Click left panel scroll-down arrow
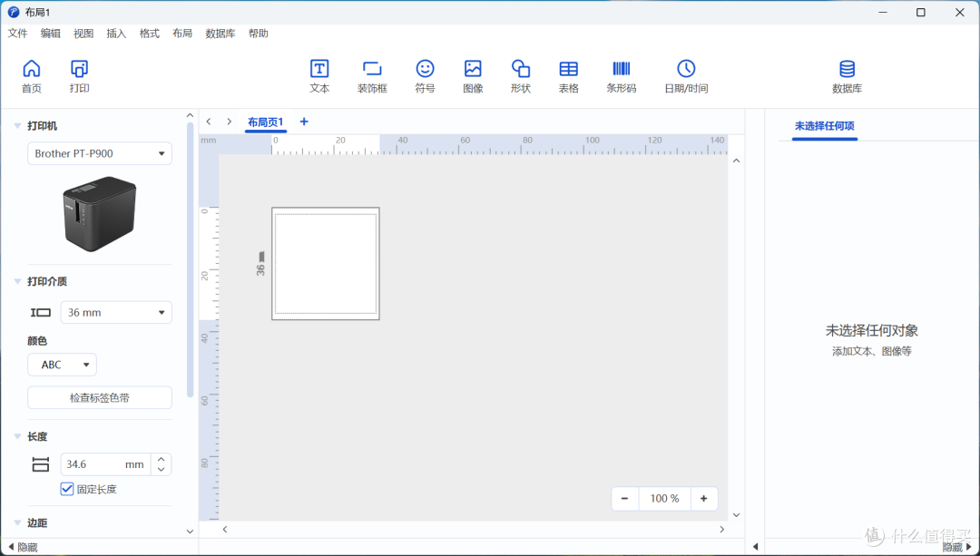 coord(190,531)
